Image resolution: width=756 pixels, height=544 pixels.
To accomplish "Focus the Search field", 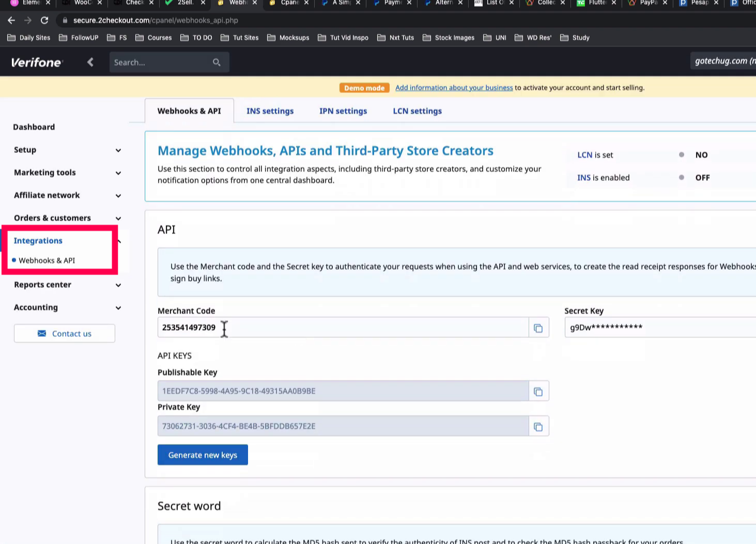I will tap(160, 63).
